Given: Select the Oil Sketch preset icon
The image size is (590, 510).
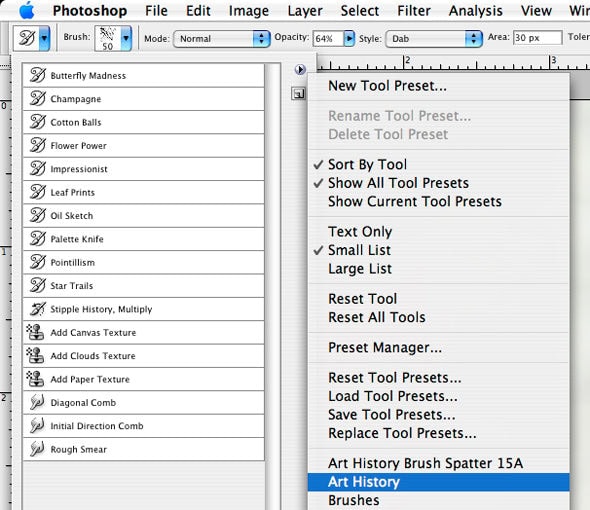Looking at the screenshot, I should tap(38, 215).
